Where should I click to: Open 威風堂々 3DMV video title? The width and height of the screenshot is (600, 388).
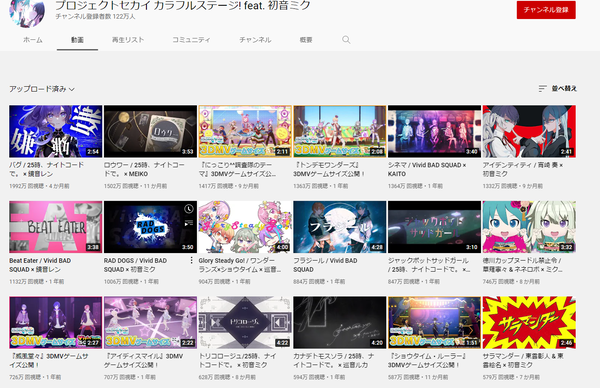click(x=49, y=360)
